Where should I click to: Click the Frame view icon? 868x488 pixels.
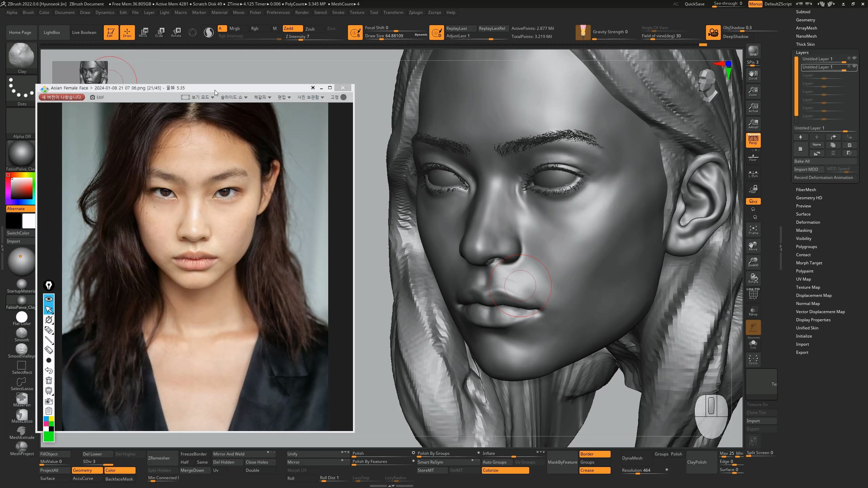(753, 230)
